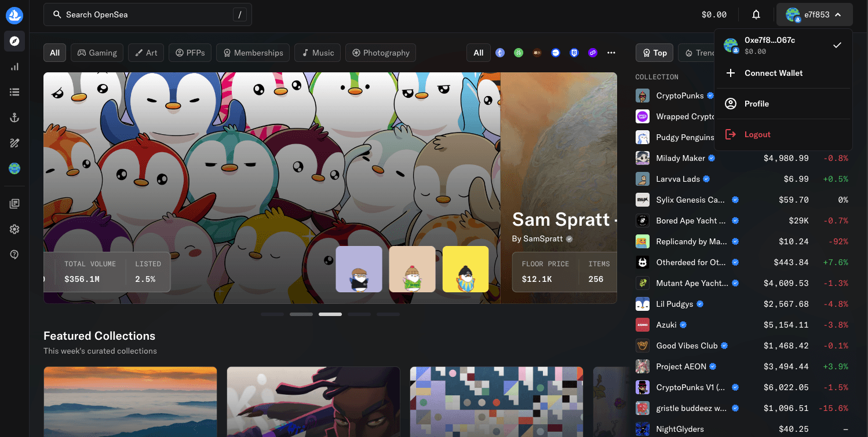This screenshot has height=437, width=868.
Task: Open the settings gear in the sidebar
Action: [14, 229]
